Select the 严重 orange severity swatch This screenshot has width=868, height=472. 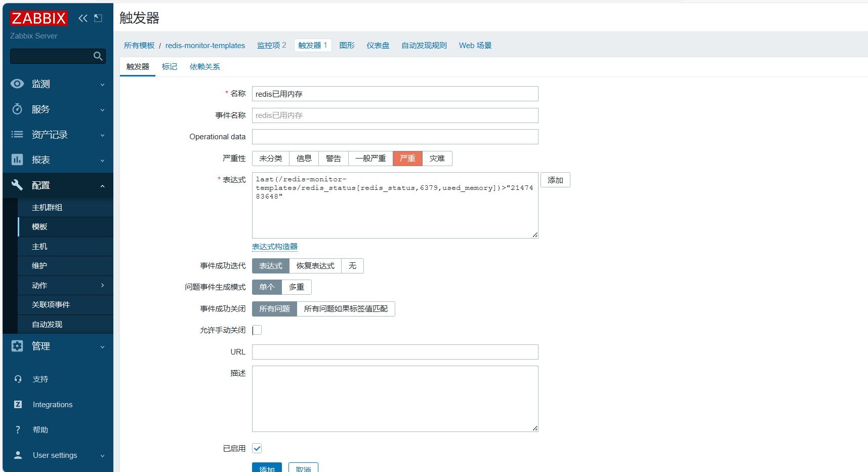(407, 159)
